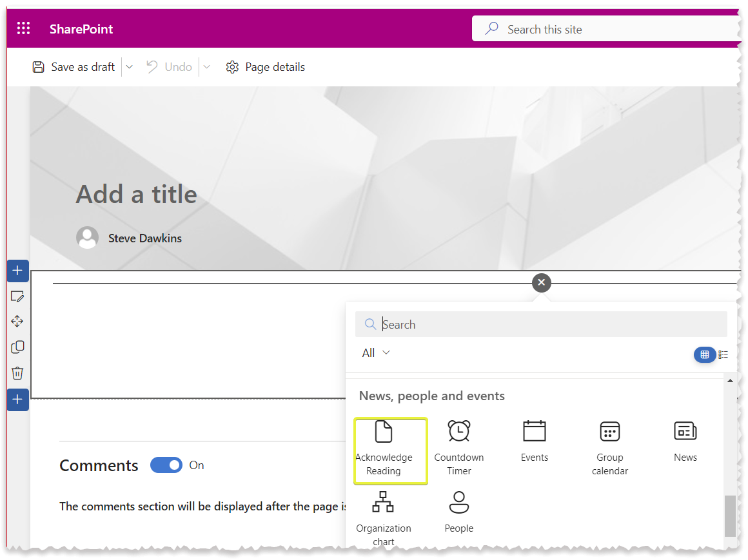Open Page details
Viewport: 748px width, 560px height.
click(x=265, y=66)
